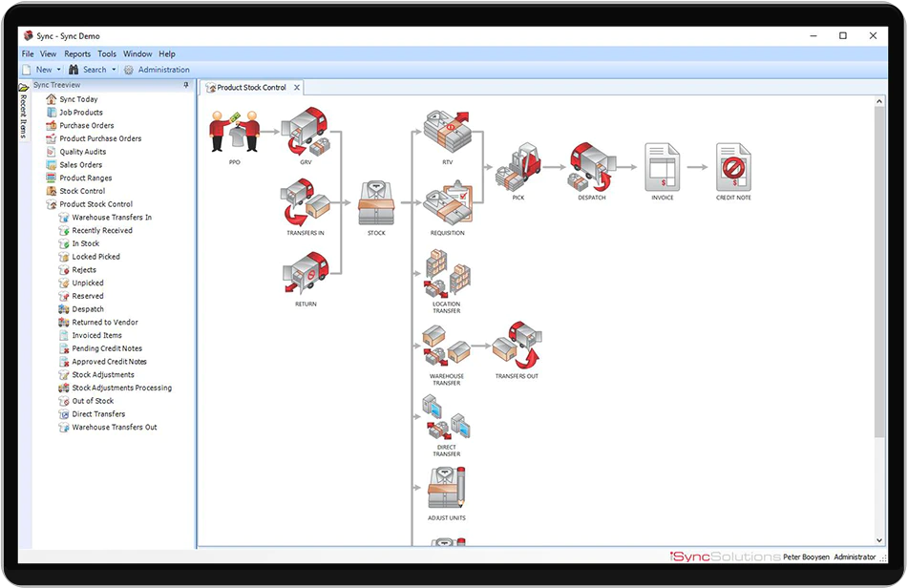Click the Quality Audits tree icon

click(x=51, y=152)
